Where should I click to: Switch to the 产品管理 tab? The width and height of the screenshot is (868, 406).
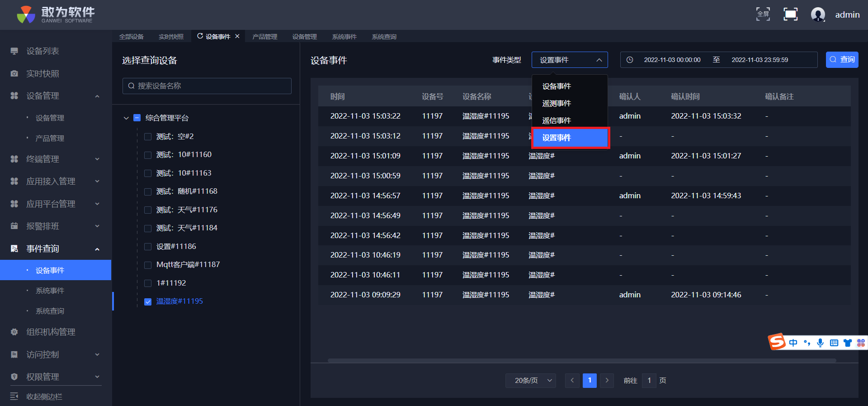tap(265, 37)
